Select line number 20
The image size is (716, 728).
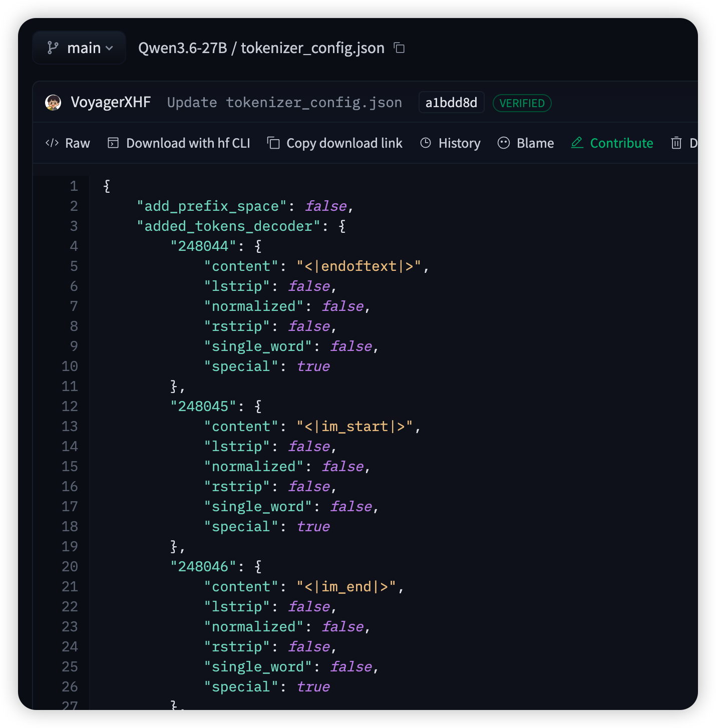(70, 567)
